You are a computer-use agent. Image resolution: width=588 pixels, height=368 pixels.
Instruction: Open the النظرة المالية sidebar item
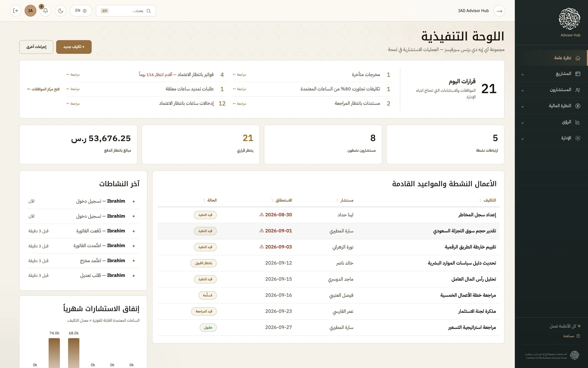click(551, 106)
